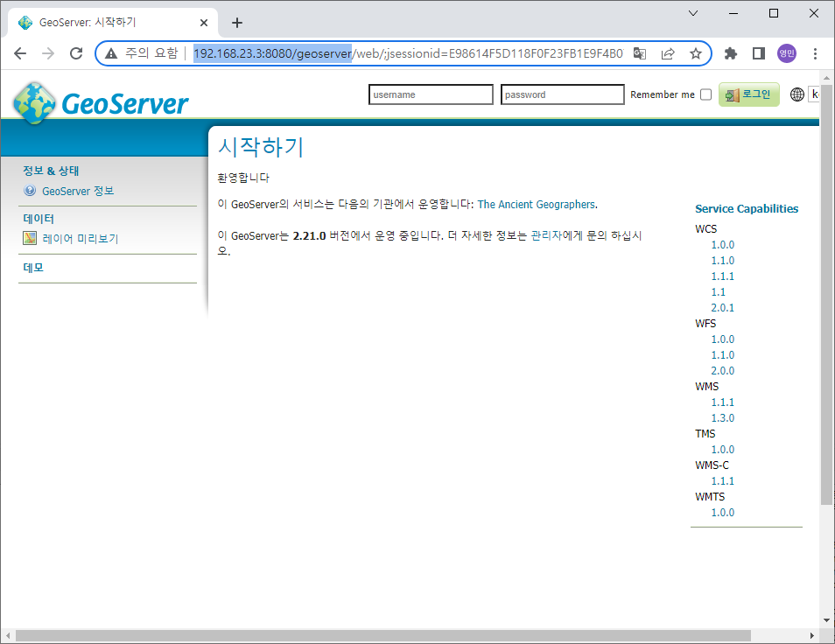Click the 정보 & 상태 section heading
Viewport: 835px width, 644px height.
[51, 171]
